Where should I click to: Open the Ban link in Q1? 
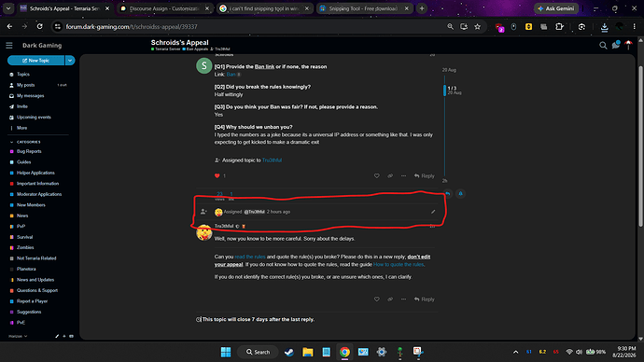(x=231, y=75)
